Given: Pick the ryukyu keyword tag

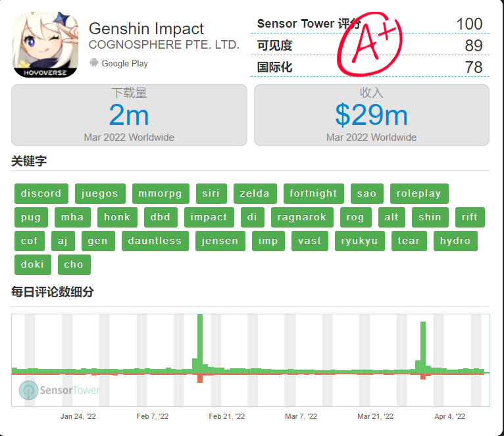Looking at the screenshot, I should coord(359,241).
